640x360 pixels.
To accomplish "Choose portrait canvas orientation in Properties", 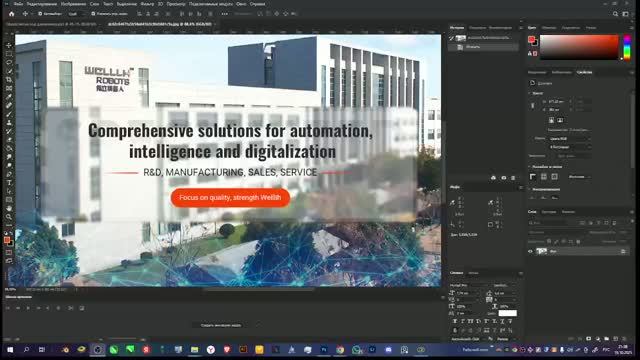I will coord(551,120).
